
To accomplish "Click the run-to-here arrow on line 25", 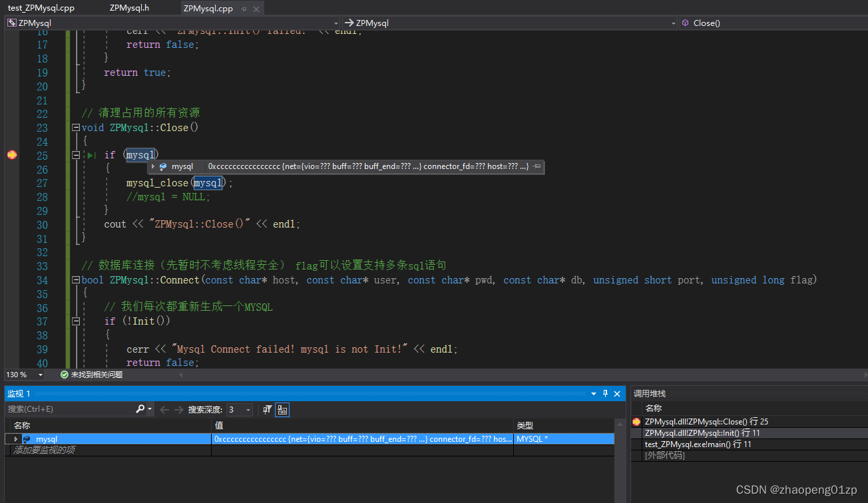I will (x=92, y=155).
